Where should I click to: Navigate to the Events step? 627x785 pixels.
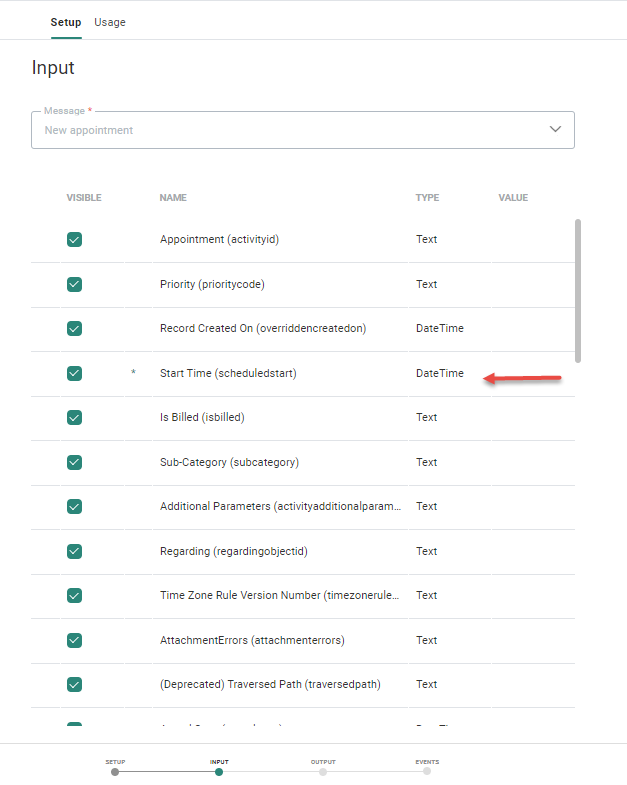tap(427, 771)
